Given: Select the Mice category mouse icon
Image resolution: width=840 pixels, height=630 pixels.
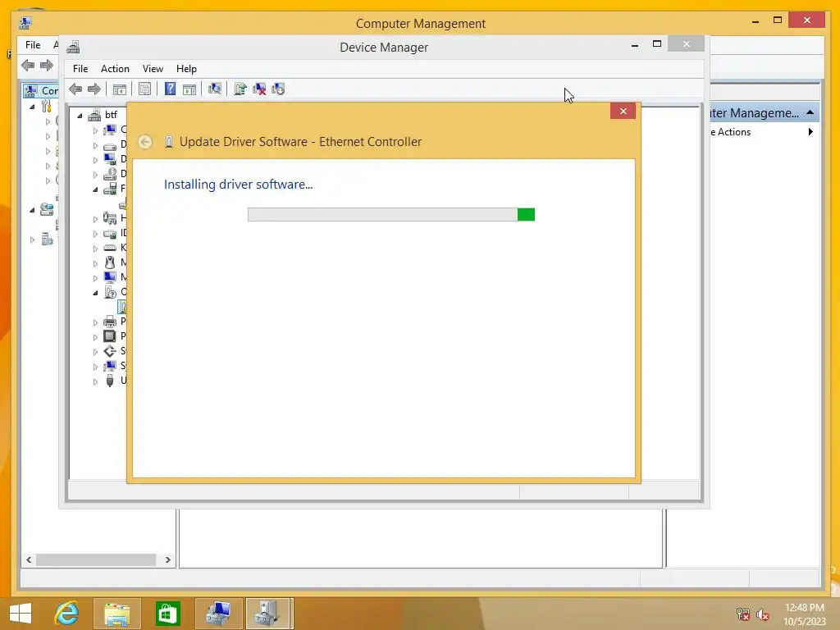Looking at the screenshot, I should point(110,262).
